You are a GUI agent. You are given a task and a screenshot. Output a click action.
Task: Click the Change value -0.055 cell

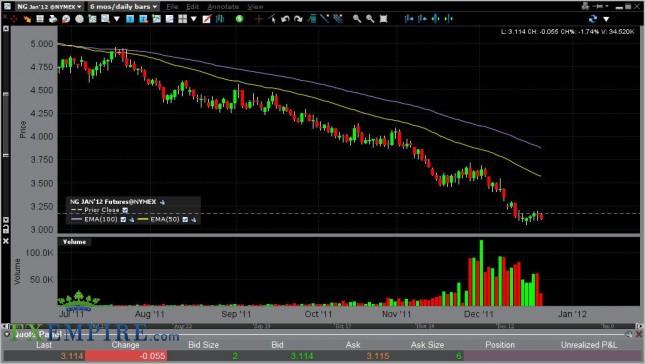[126, 356]
